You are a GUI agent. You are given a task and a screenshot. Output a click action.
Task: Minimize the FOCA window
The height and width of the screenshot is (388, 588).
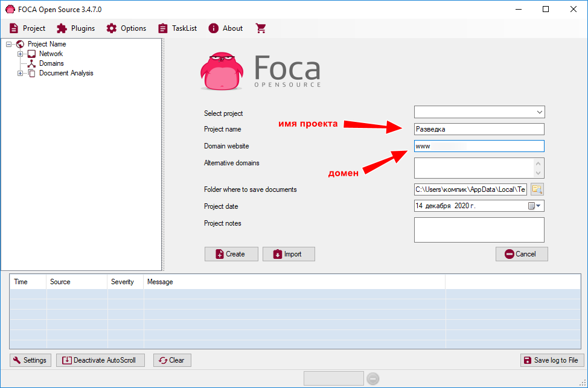(x=519, y=10)
